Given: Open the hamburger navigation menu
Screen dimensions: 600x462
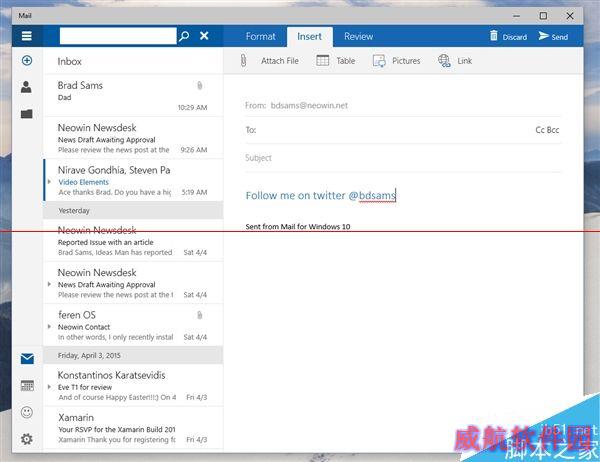Looking at the screenshot, I should click(26, 36).
